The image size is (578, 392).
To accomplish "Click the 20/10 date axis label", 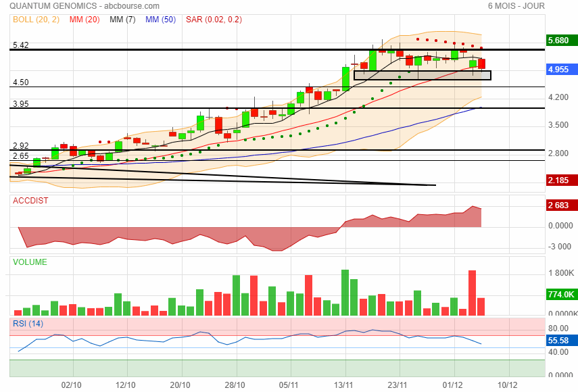I will (x=180, y=385).
